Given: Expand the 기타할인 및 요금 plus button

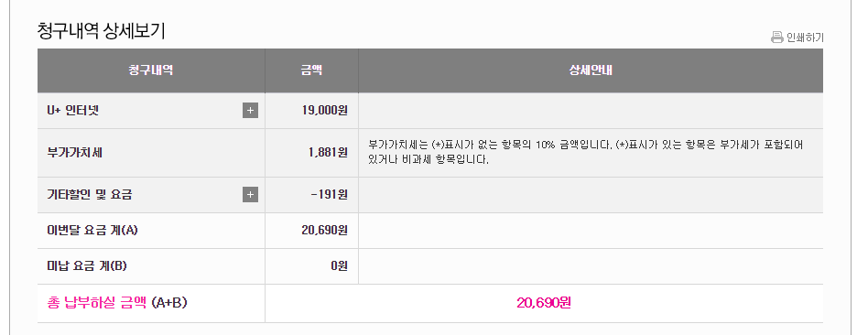Looking at the screenshot, I should (250, 195).
